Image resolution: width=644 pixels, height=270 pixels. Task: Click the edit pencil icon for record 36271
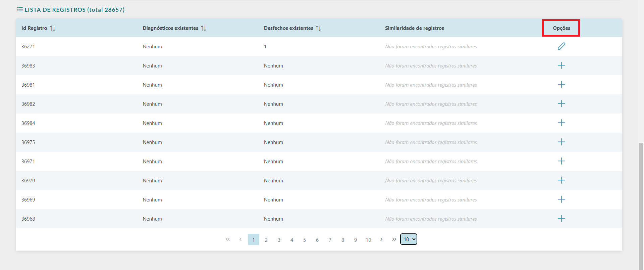pos(561,46)
